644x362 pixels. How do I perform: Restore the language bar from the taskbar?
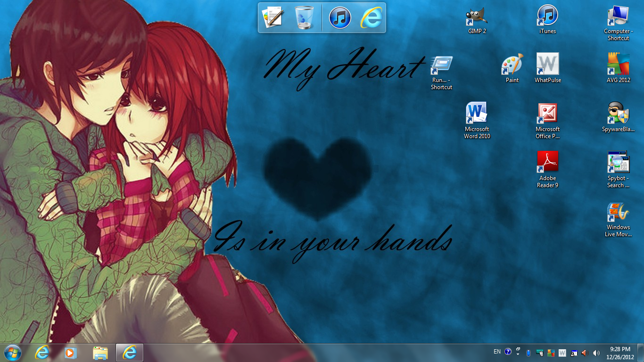click(x=518, y=349)
